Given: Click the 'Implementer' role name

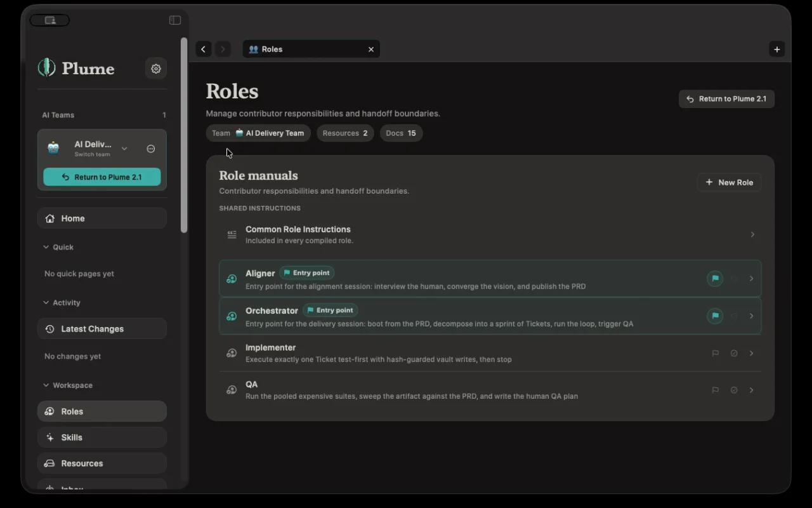Looking at the screenshot, I should tap(271, 348).
